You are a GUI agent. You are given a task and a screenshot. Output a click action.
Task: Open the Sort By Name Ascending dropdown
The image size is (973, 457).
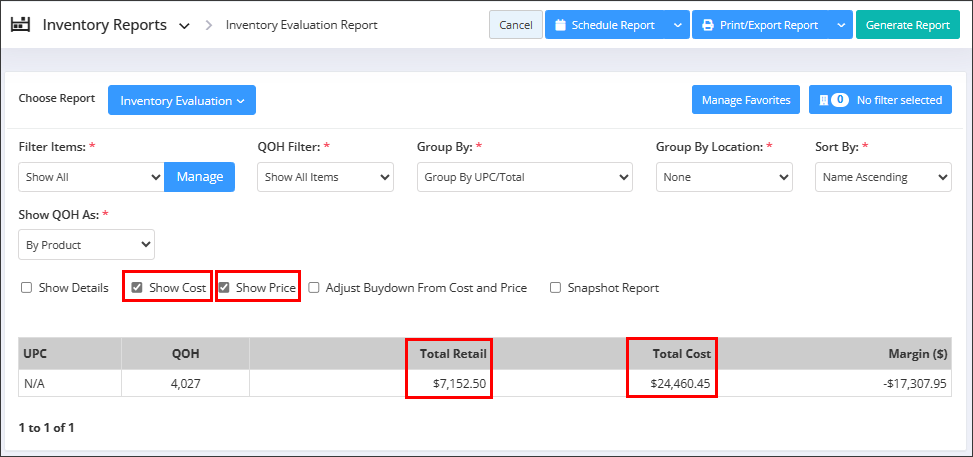tap(883, 177)
